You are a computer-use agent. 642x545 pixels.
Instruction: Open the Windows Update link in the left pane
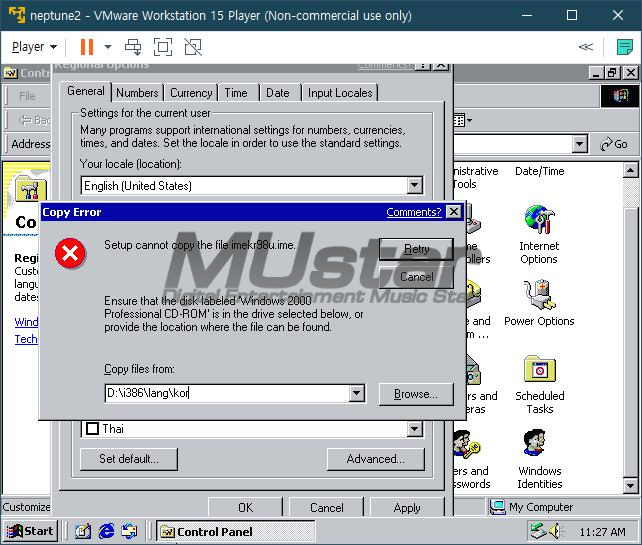pyautogui.click(x=26, y=322)
